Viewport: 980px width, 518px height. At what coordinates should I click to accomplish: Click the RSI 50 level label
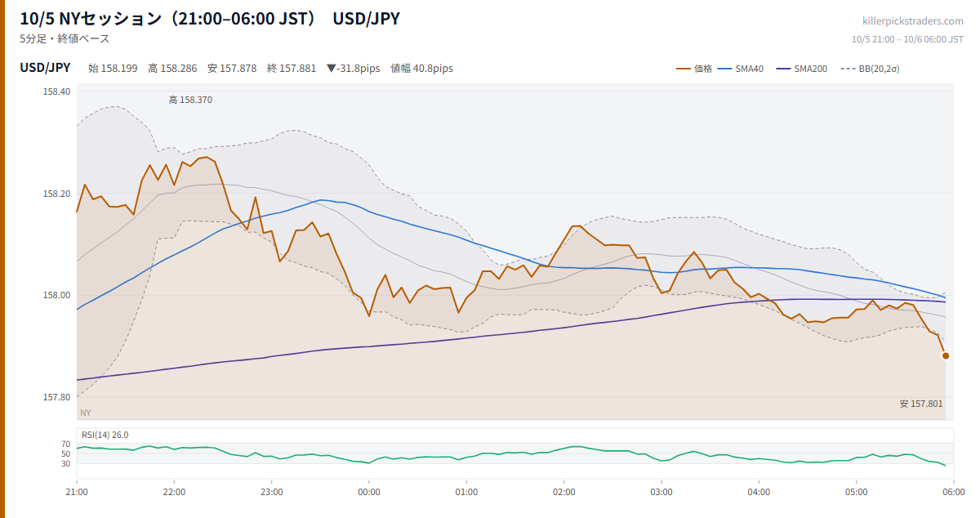click(65, 453)
